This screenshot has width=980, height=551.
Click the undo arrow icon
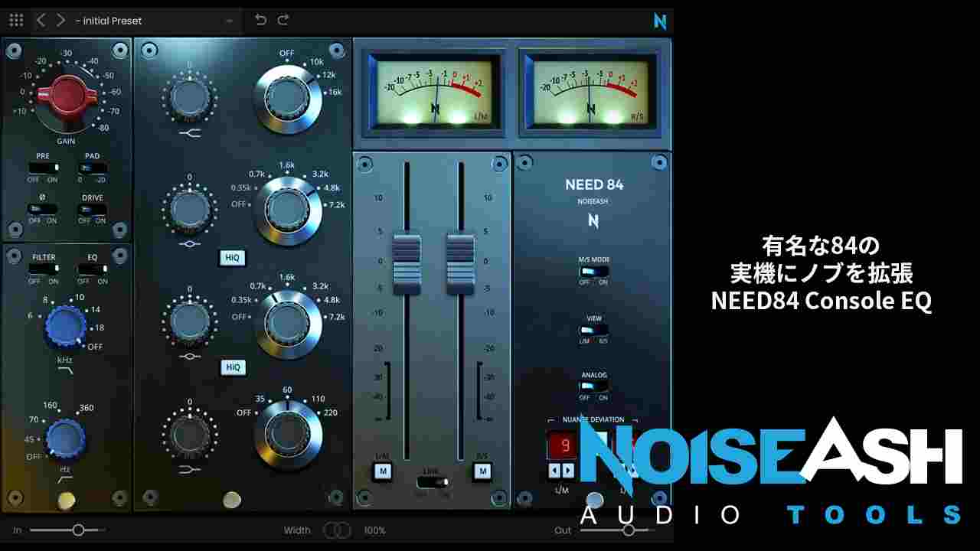(261, 21)
